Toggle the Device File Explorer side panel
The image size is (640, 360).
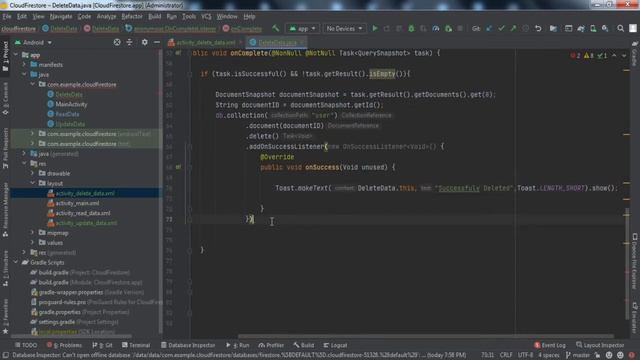click(634, 261)
